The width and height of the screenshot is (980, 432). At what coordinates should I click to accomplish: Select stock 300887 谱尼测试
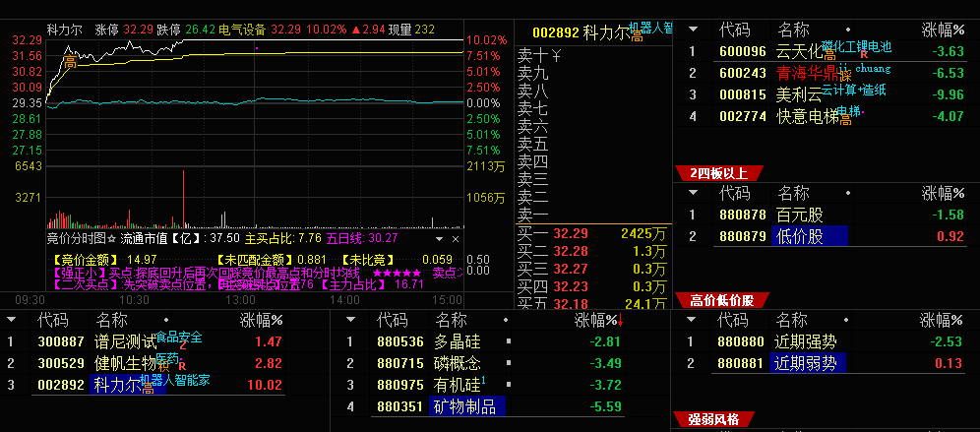pyautogui.click(x=145, y=342)
